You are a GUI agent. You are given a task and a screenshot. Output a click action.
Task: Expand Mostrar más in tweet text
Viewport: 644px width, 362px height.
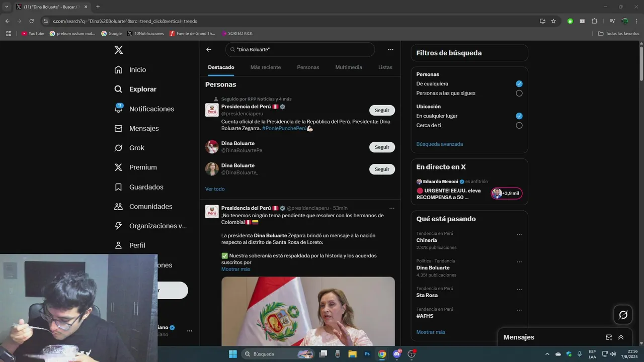click(x=235, y=269)
